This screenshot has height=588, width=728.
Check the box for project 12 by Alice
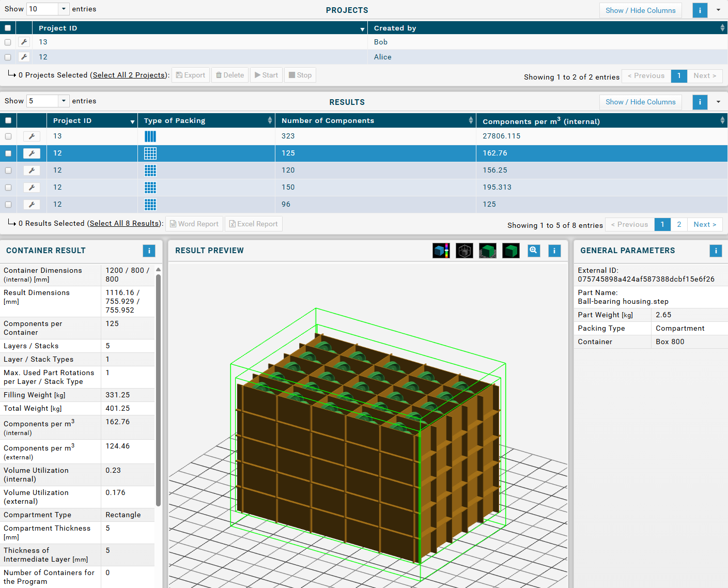(8, 57)
